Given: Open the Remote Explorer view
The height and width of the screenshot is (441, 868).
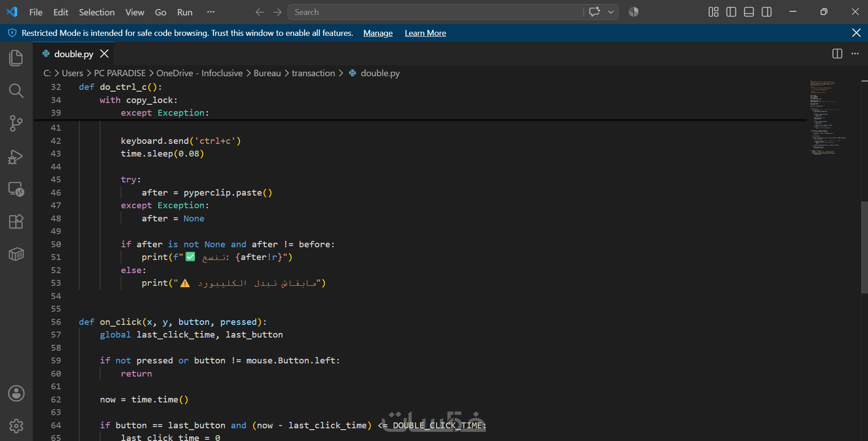Looking at the screenshot, I should (16, 189).
